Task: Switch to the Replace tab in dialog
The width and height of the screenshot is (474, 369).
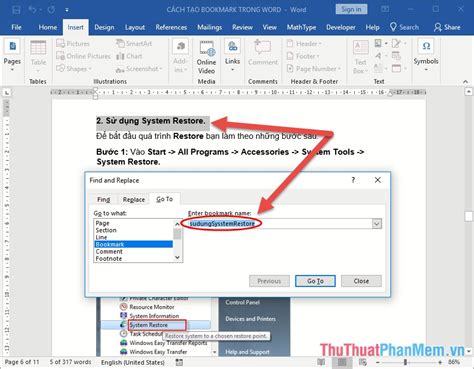Action: point(134,199)
